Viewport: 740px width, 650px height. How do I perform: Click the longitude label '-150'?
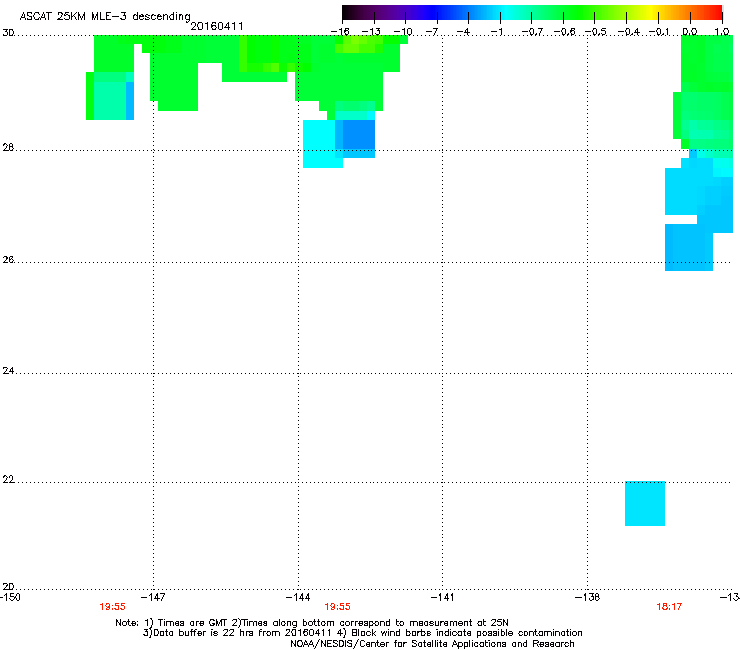(10, 597)
